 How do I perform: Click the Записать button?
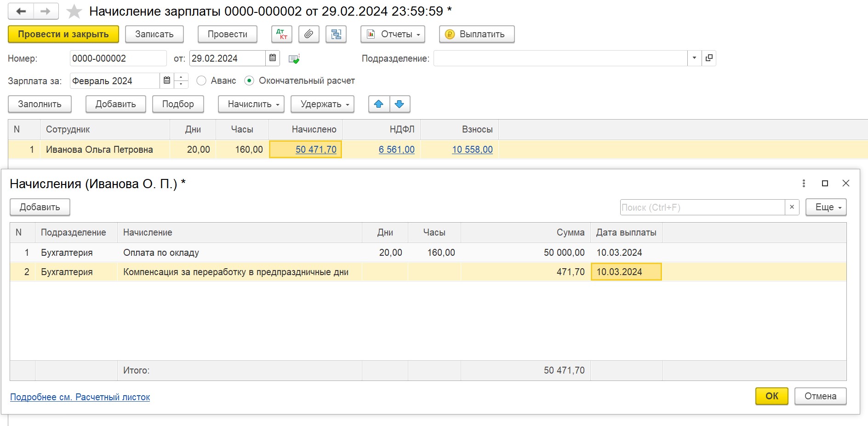point(154,34)
